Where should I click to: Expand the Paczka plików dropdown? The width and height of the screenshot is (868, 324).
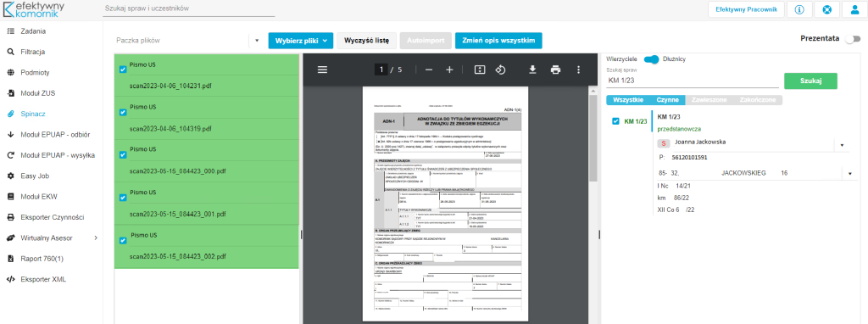click(x=257, y=41)
